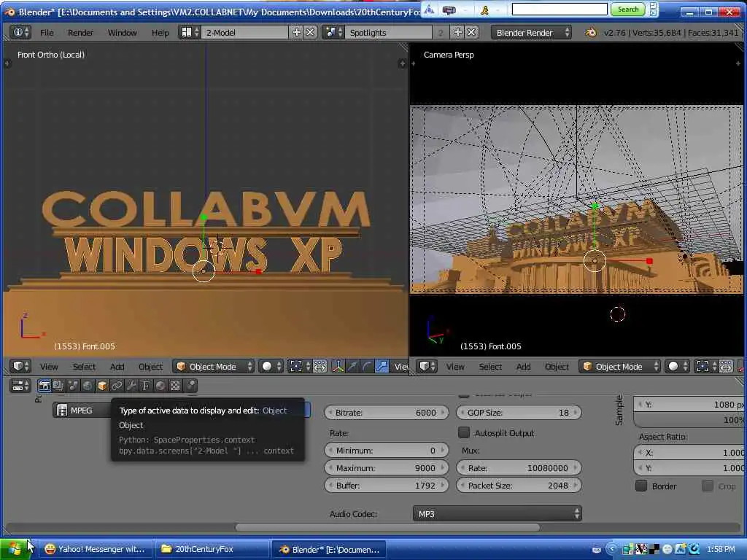Toggle the 3D manipulator axes in left viewport

pyautogui.click(x=338, y=366)
